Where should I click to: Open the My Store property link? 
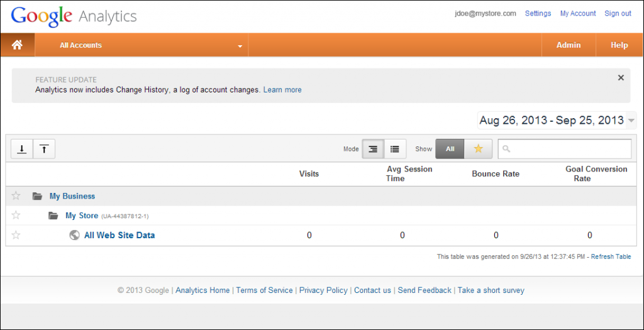pyautogui.click(x=82, y=216)
